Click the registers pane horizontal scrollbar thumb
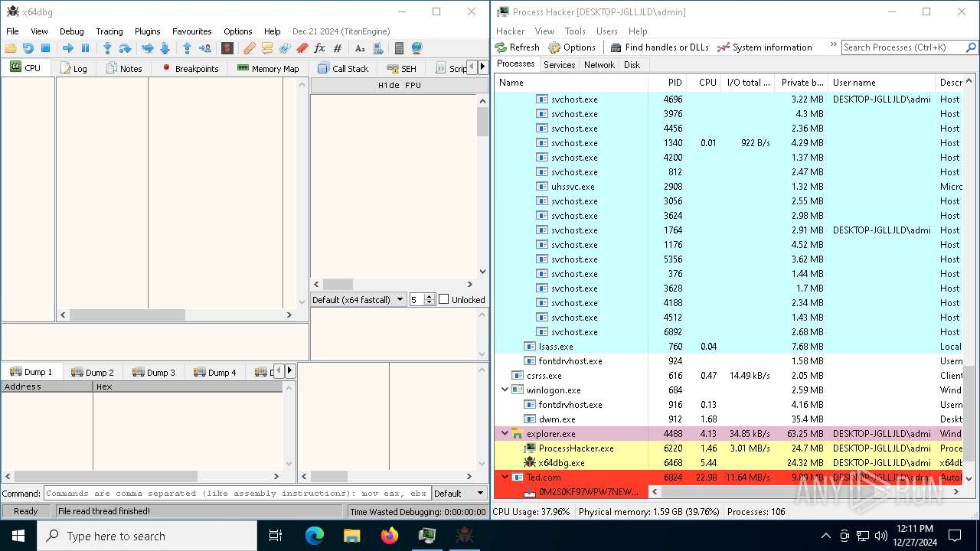The width and height of the screenshot is (980, 551). tap(338, 284)
